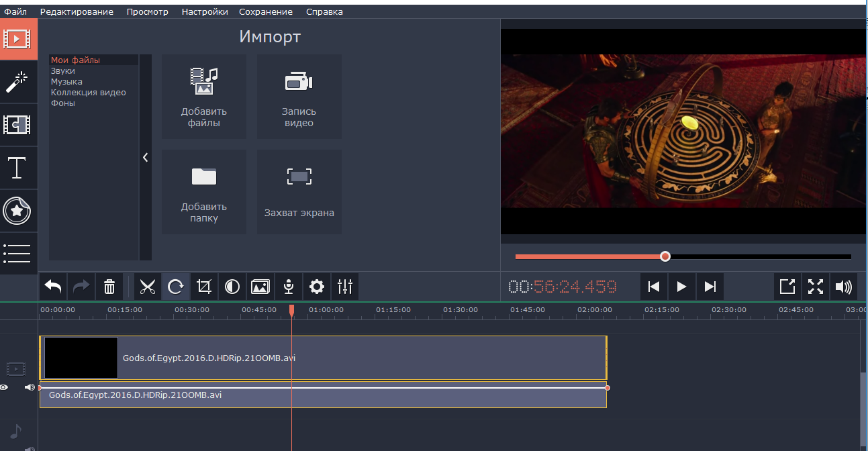Open the Файл menu

(x=15, y=11)
